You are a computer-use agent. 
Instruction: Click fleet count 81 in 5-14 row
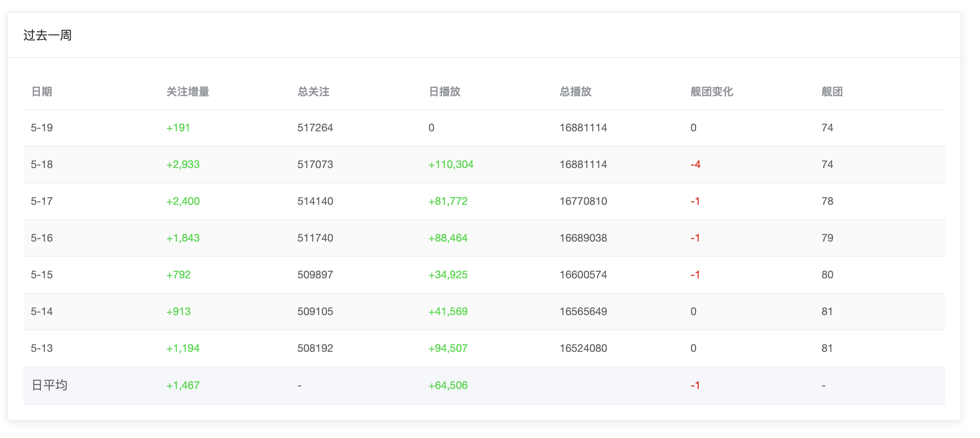pyautogui.click(x=827, y=311)
